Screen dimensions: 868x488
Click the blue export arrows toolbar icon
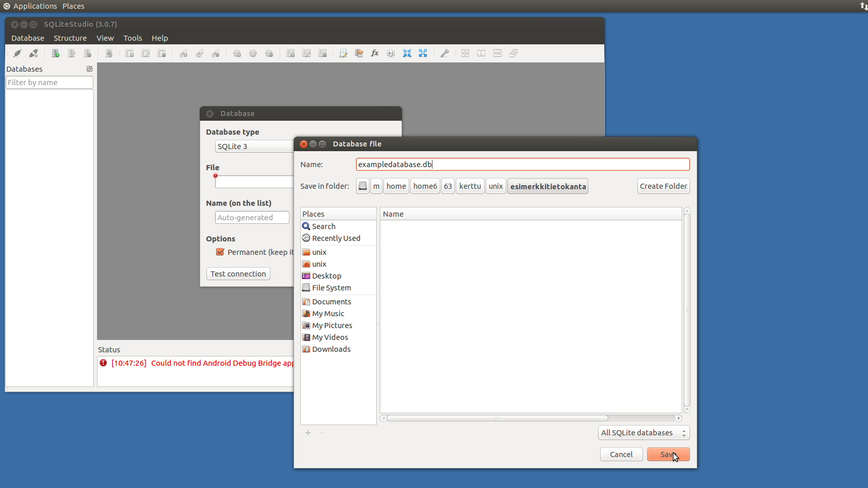click(423, 53)
